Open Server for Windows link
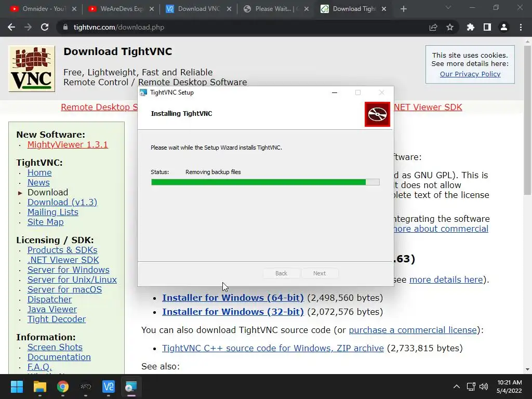The width and height of the screenshot is (532, 399). [68, 270]
